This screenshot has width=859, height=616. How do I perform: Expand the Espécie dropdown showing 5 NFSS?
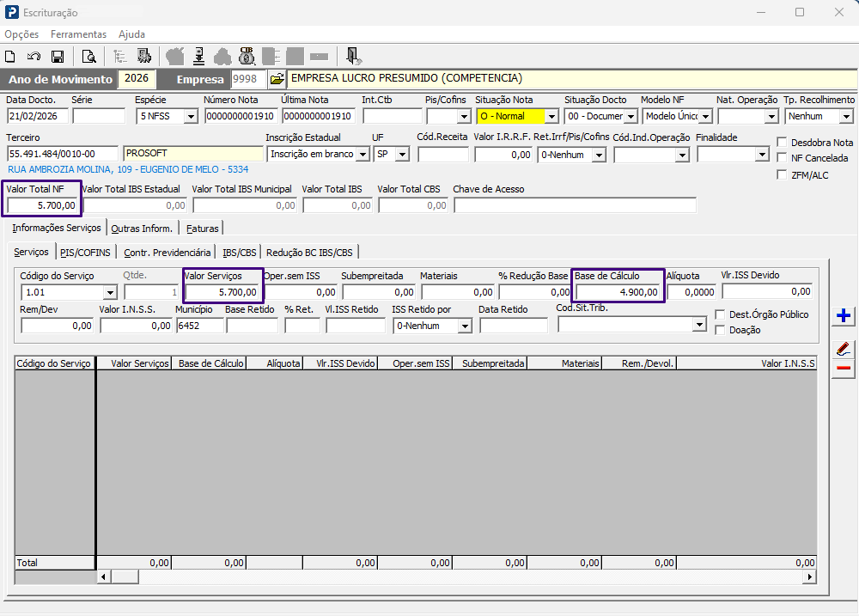191,116
